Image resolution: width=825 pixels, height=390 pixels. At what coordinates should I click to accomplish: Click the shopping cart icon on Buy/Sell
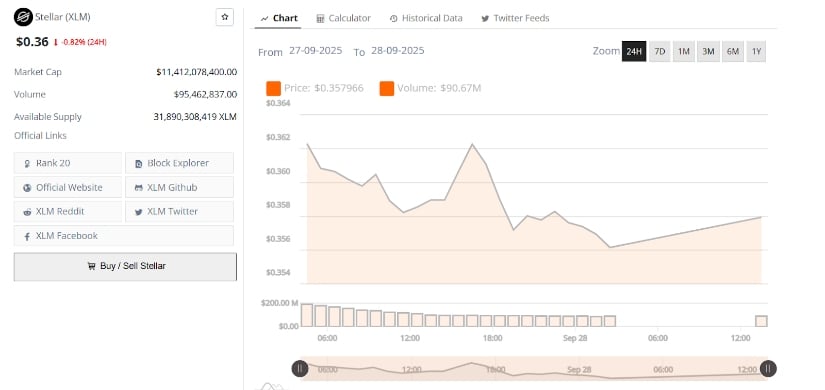tap(92, 266)
